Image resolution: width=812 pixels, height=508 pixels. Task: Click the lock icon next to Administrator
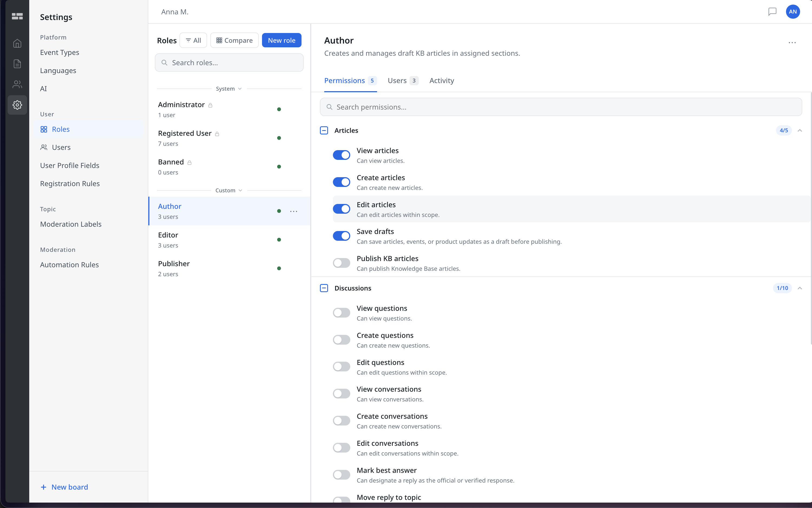pyautogui.click(x=210, y=105)
